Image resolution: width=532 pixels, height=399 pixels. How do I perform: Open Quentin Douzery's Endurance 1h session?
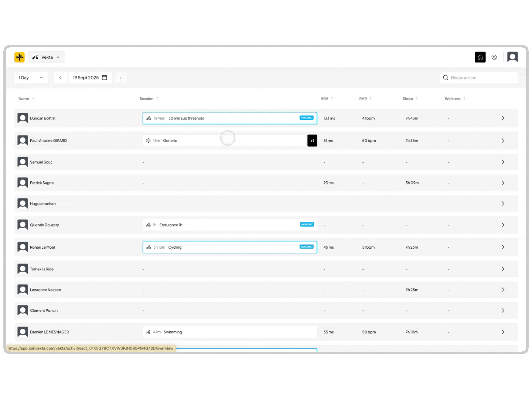(229, 225)
